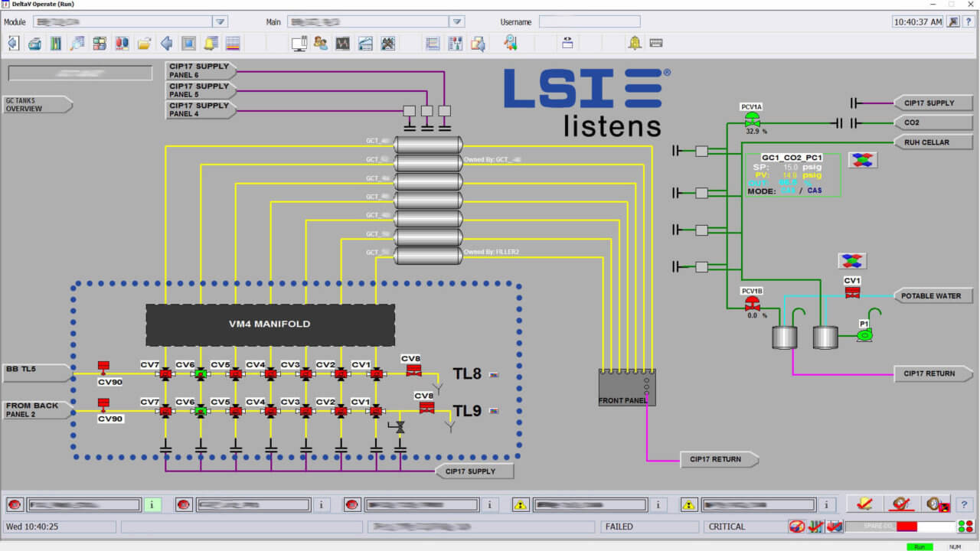
Task: Click valve CV4 on the TL8 line
Action: (271, 373)
